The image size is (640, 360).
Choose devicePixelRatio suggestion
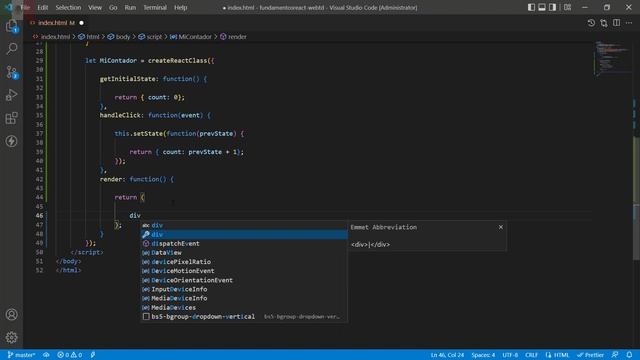tap(244, 262)
